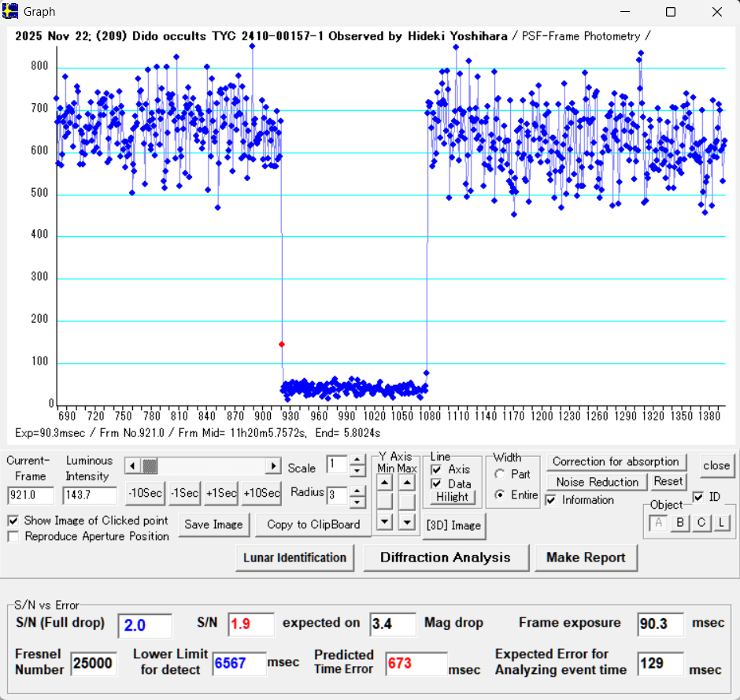Step back 10 seconds with -10Sec
Screen dimensions: 740x700
tap(145, 493)
